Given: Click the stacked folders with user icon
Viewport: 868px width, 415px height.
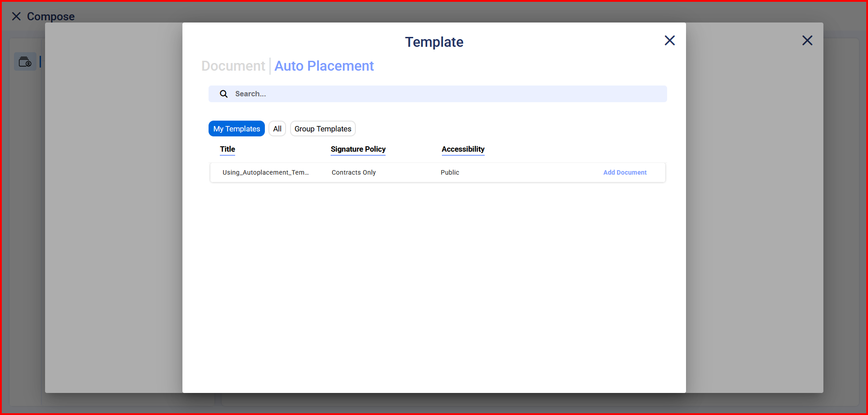Looking at the screenshot, I should [x=25, y=62].
